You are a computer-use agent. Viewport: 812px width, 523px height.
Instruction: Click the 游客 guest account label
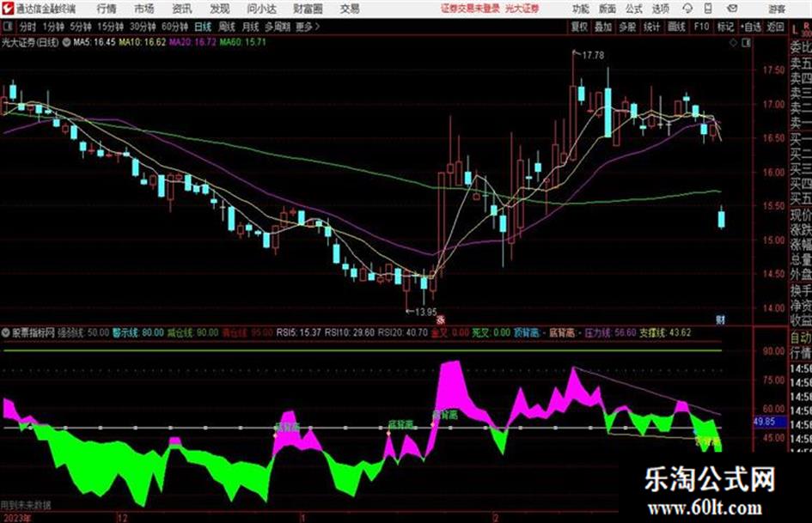pos(777,9)
